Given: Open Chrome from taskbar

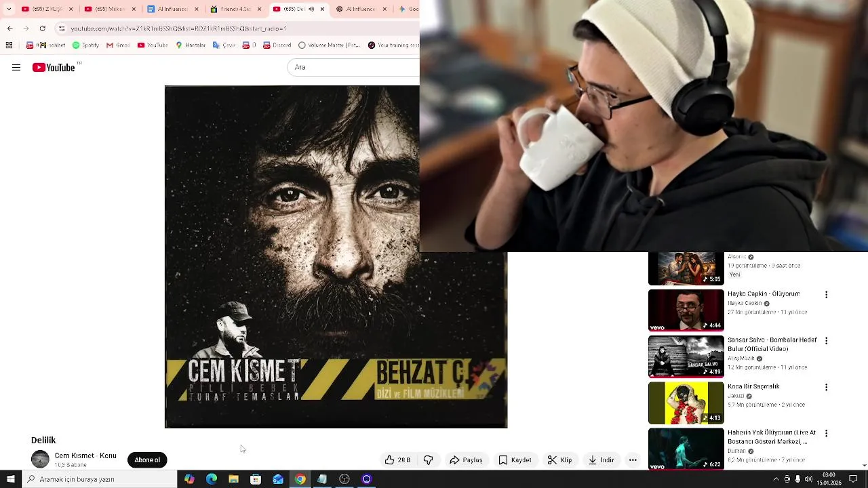Looking at the screenshot, I should click(x=300, y=479).
